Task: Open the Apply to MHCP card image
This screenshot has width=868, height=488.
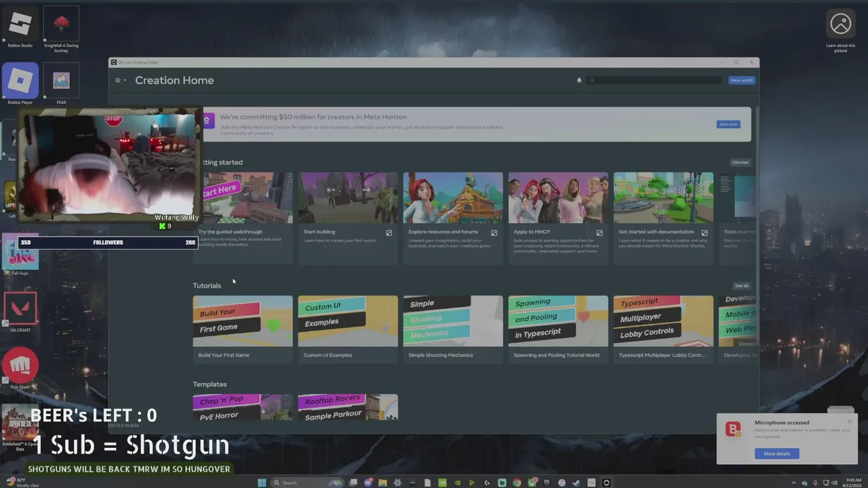Action: pos(558,197)
